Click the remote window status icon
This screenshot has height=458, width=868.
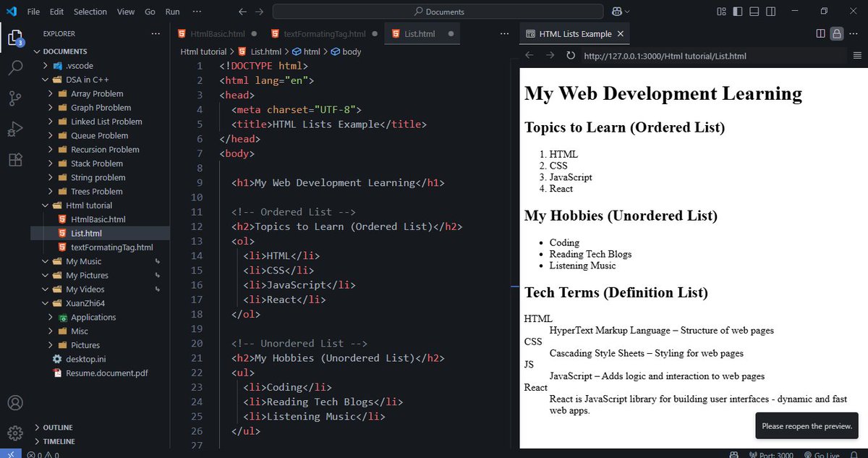click(x=10, y=454)
